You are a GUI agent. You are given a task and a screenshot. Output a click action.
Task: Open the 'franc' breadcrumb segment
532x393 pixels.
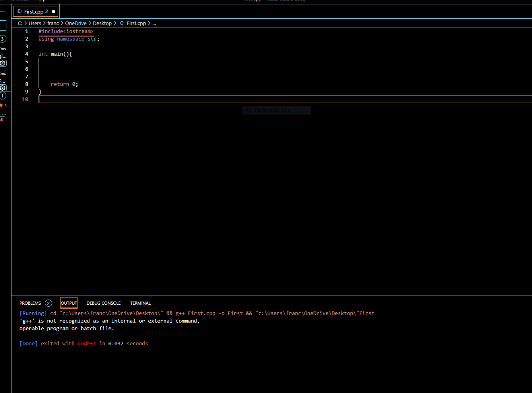tap(53, 23)
